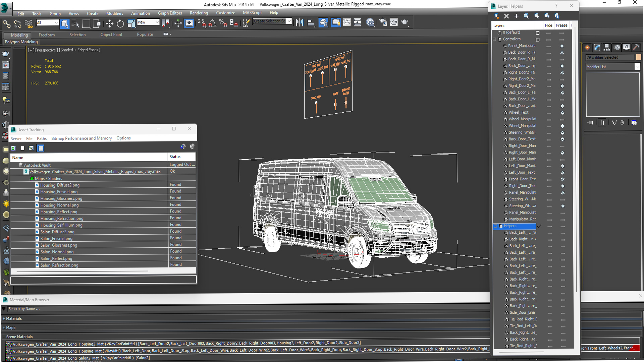
Task: Toggle current-layer box for 0 (default) layer
Action: [537, 33]
